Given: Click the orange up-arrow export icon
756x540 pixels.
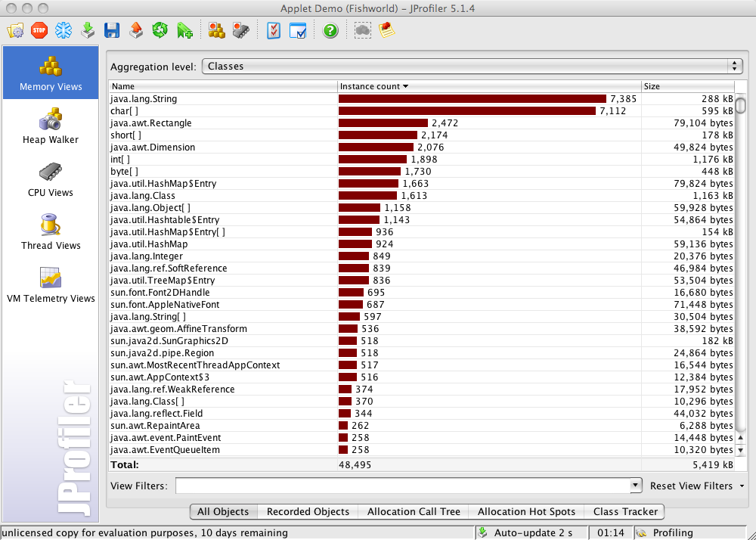Looking at the screenshot, I should point(136,31).
